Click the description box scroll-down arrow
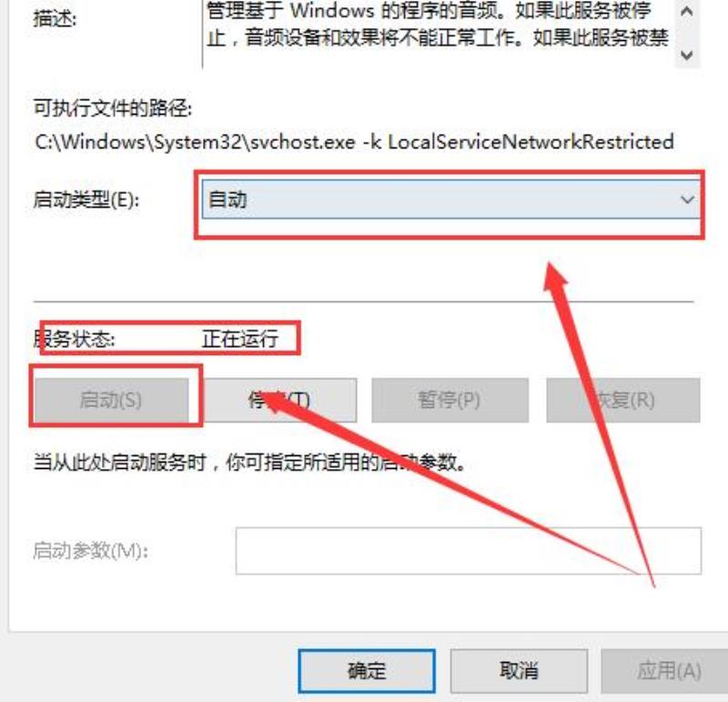 pyautogui.click(x=687, y=55)
